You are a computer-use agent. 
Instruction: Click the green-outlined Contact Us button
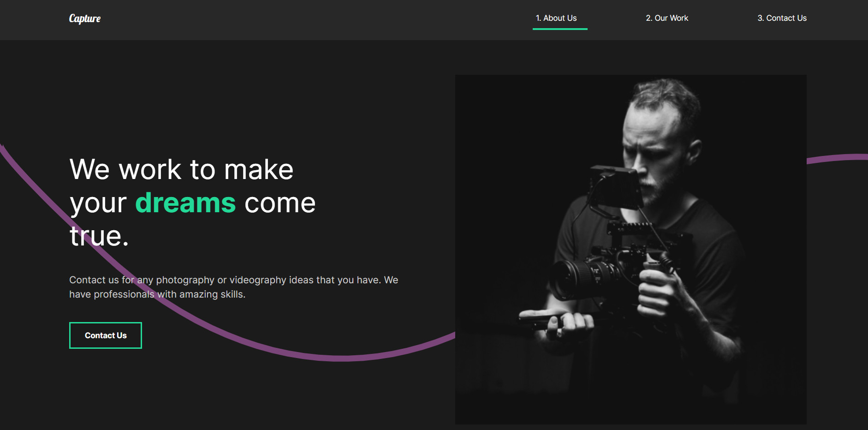[x=106, y=335]
